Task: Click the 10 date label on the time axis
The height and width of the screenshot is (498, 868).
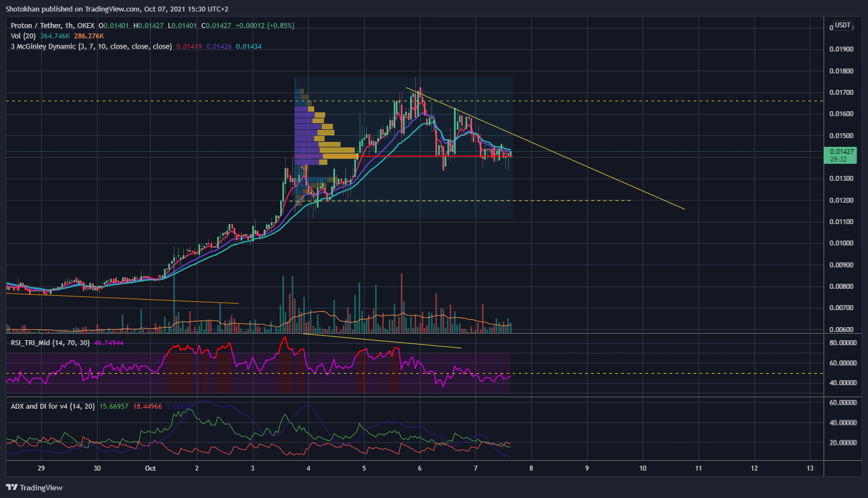Action: pos(643,468)
